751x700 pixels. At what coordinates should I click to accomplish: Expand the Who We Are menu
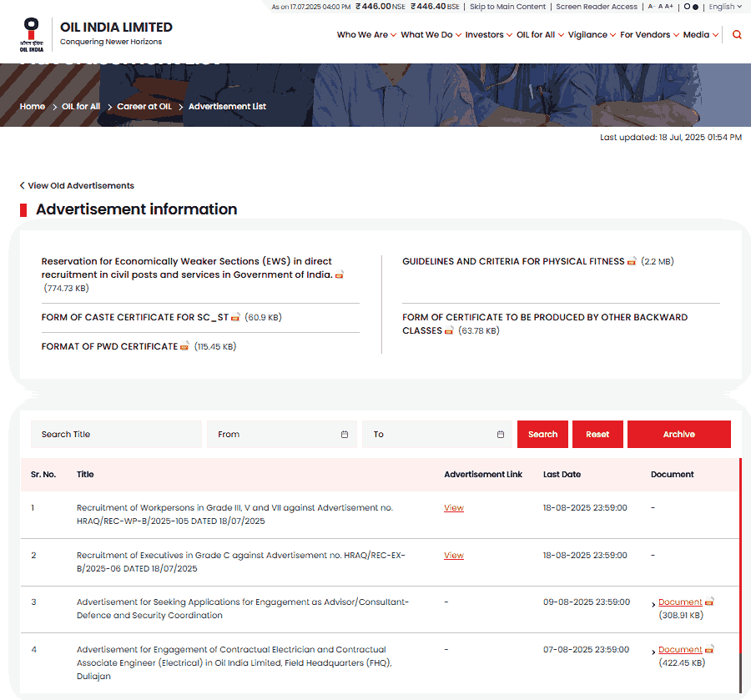coord(366,34)
